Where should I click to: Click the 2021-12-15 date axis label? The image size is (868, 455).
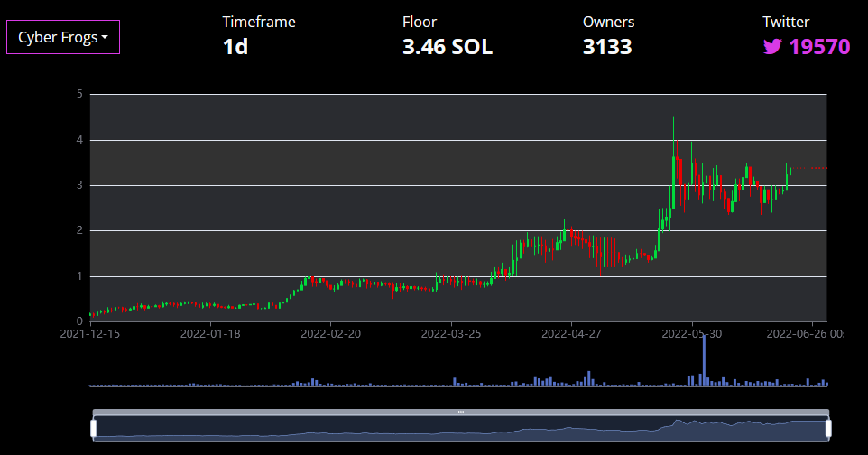pos(89,334)
